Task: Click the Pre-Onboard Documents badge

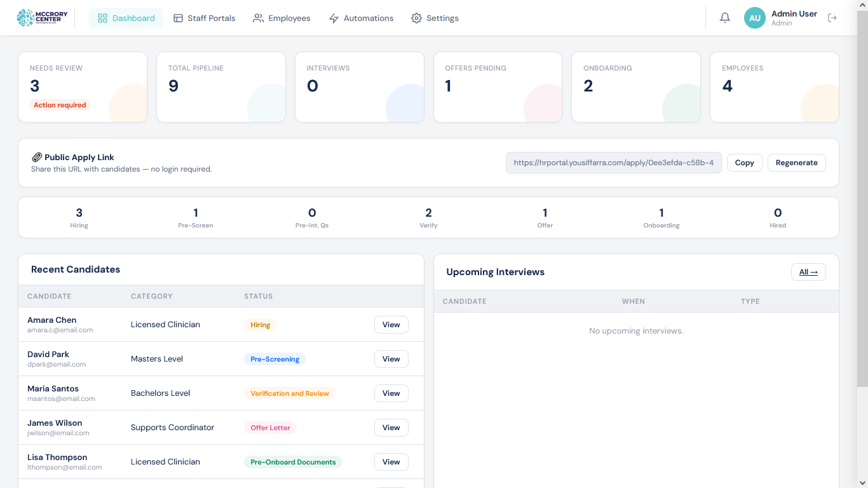Action: tap(293, 462)
